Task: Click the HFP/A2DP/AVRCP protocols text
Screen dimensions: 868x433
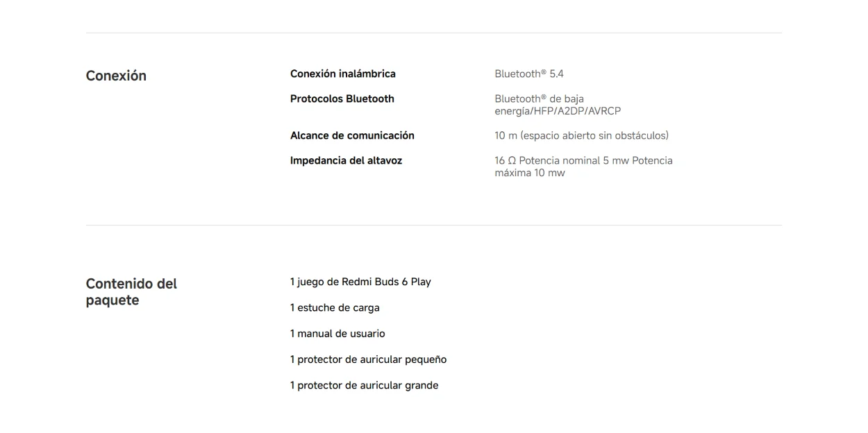Action: point(576,111)
